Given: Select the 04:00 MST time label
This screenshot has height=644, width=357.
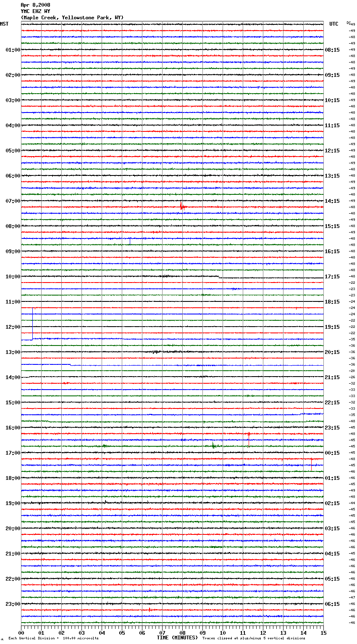Looking at the screenshot, I should (x=13, y=126).
